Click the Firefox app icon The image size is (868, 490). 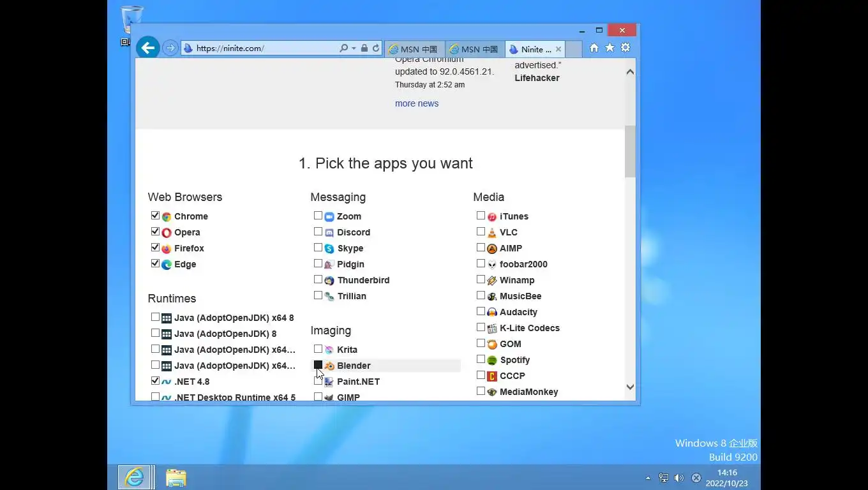pos(167,249)
